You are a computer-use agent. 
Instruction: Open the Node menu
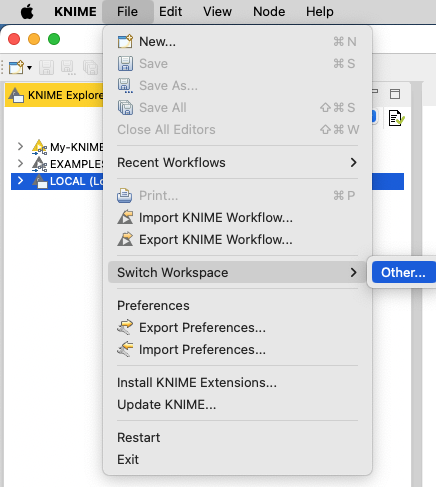pos(269,12)
